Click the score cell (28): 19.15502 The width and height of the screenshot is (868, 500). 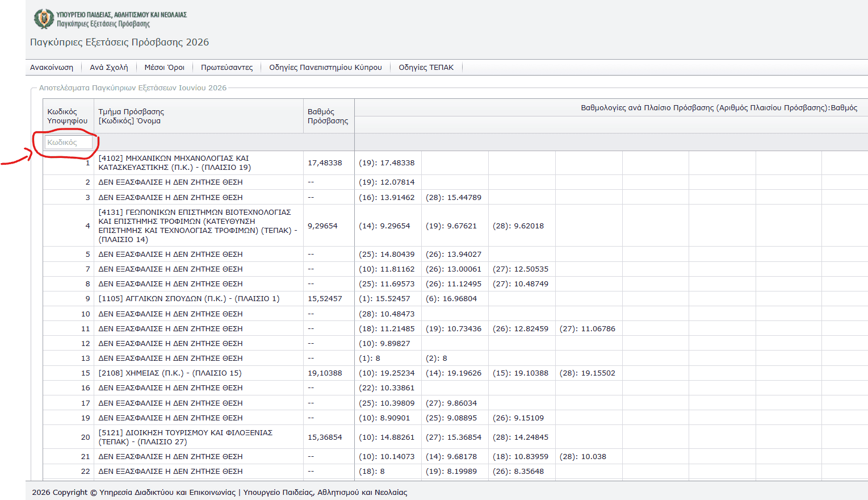coord(589,373)
